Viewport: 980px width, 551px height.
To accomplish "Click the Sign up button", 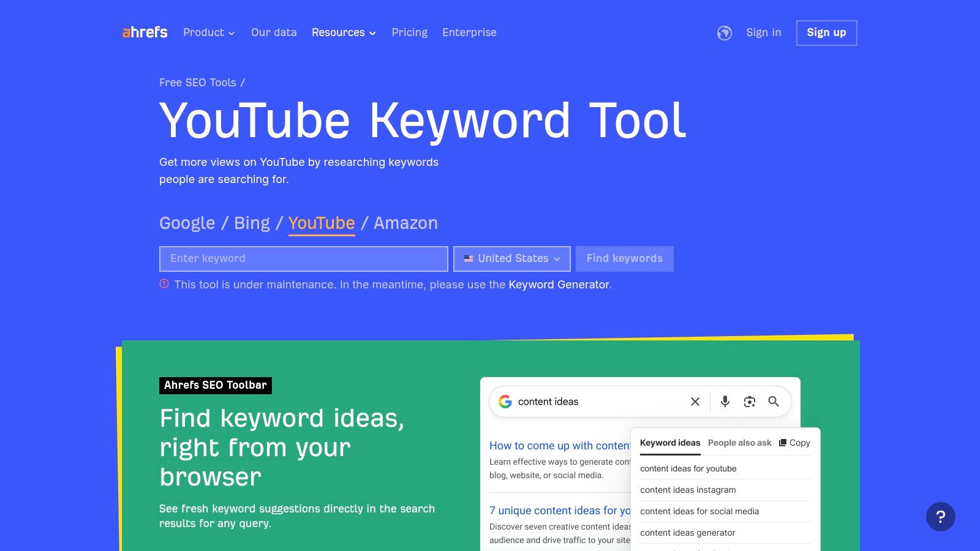I will pos(826,32).
